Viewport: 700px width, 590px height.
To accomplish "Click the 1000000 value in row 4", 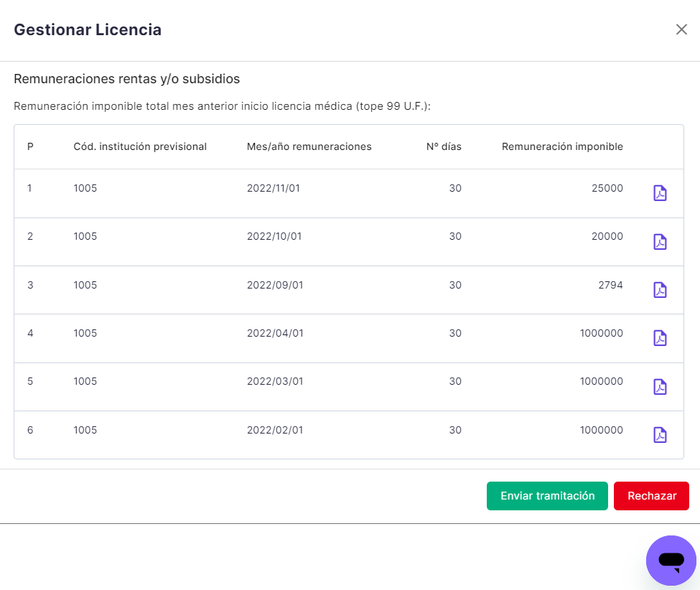I will 602,333.
